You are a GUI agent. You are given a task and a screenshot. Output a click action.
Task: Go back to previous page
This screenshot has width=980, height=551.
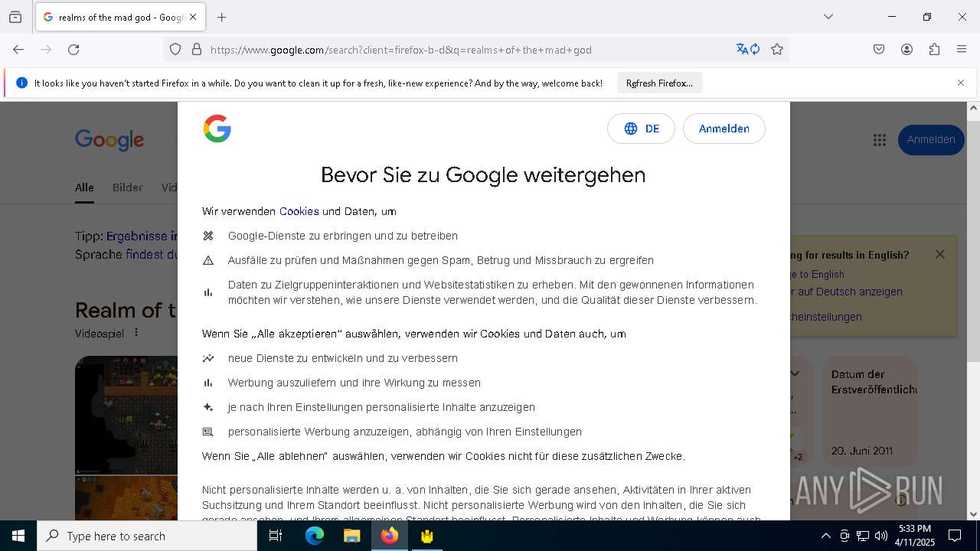click(x=18, y=50)
